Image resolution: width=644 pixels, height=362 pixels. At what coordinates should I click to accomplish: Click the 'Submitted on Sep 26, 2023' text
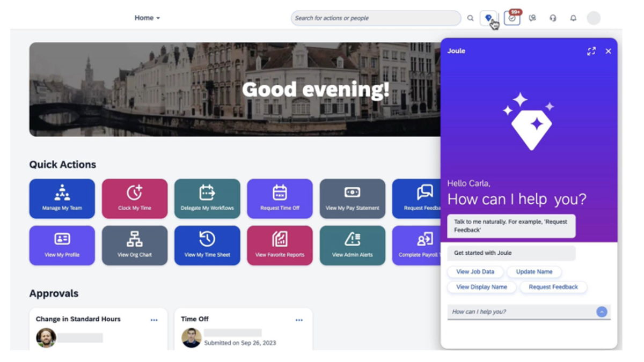click(240, 343)
